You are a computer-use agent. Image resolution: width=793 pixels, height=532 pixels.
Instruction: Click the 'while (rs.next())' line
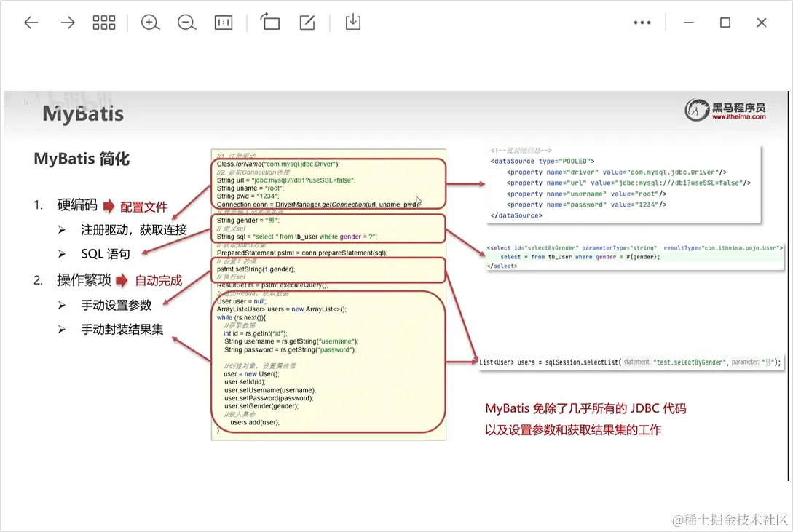click(x=241, y=317)
